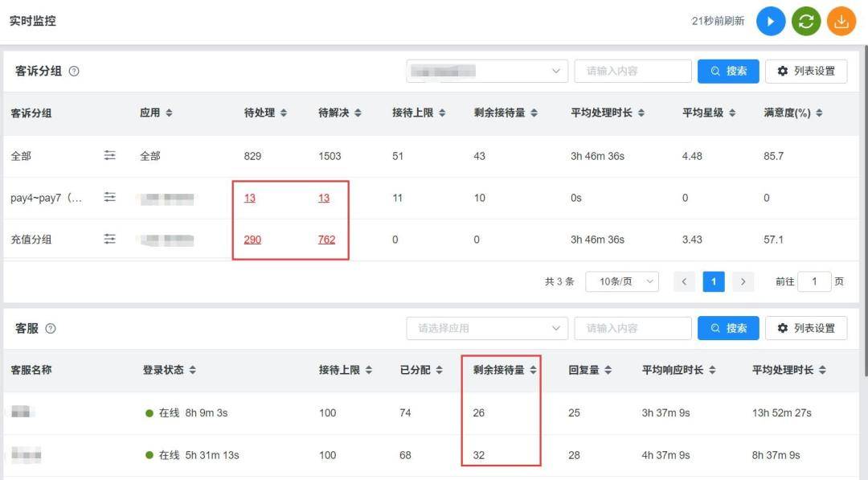Sort by 待处理 column
The width and height of the screenshot is (868, 480).
coord(266,113)
